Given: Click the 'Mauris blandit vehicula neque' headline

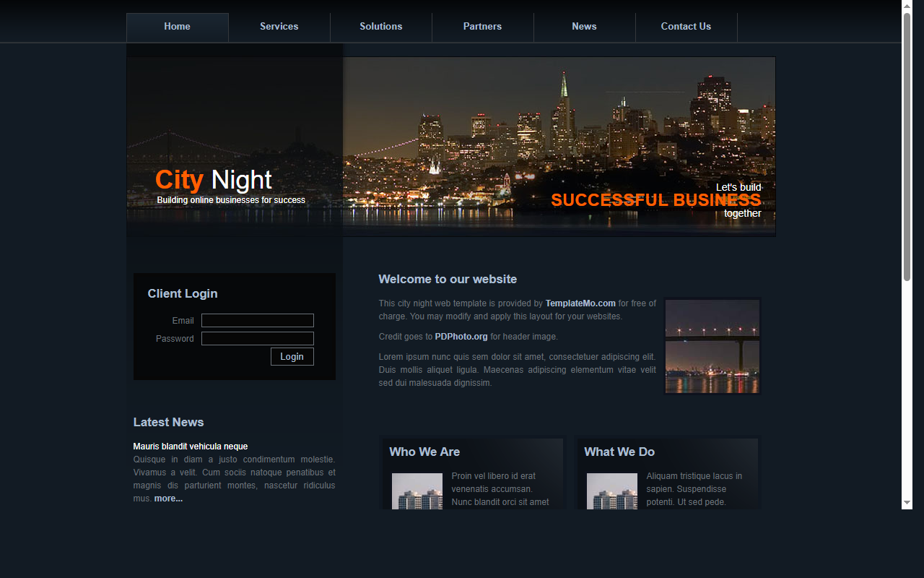Looking at the screenshot, I should pyautogui.click(x=191, y=447).
